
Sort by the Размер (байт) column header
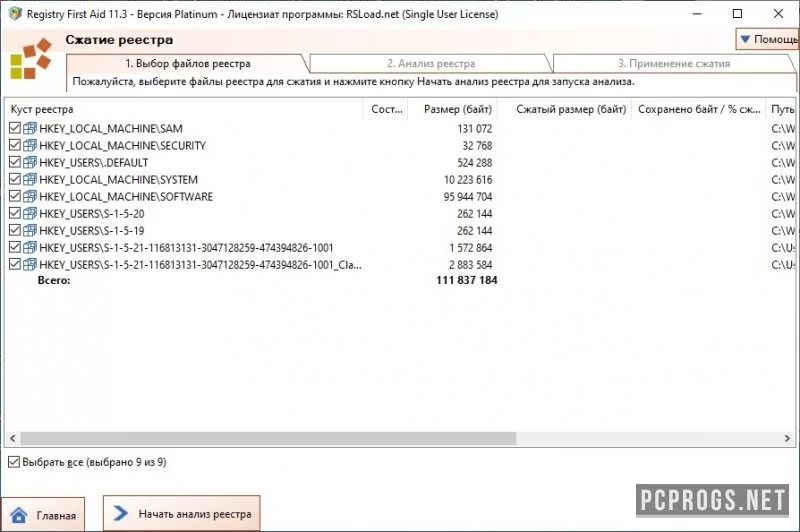pos(453,109)
